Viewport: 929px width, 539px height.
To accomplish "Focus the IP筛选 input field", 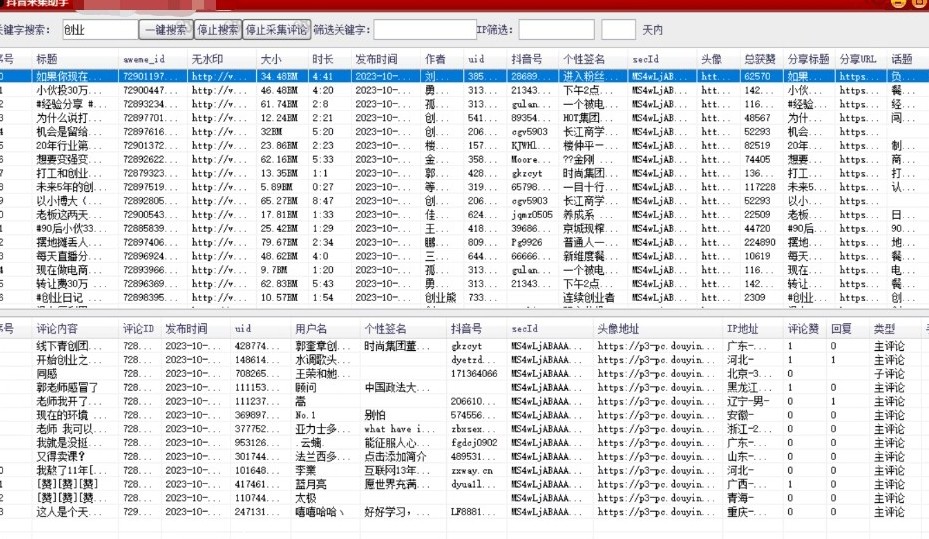I will pos(556,30).
